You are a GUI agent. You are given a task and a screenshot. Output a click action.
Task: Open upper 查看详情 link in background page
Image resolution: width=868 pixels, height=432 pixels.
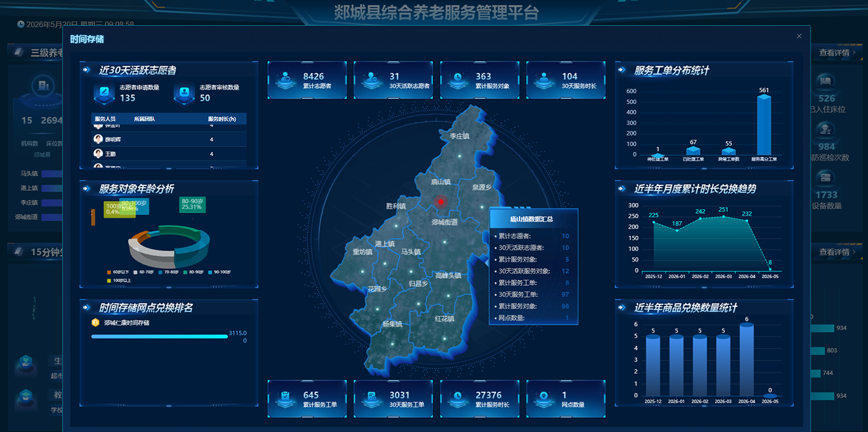click(837, 53)
